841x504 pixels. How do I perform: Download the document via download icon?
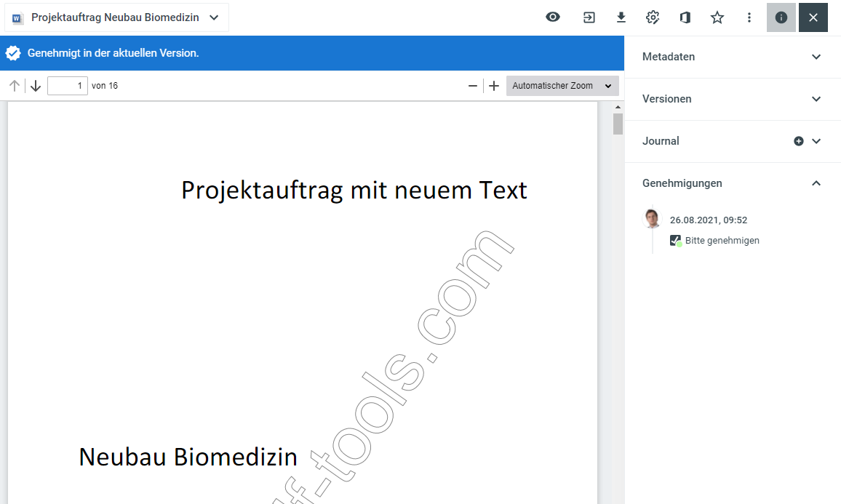[621, 17]
